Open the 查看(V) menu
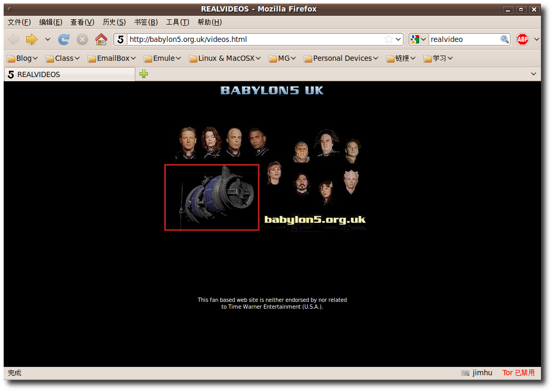The width and height of the screenshot is (553, 392). [82, 22]
